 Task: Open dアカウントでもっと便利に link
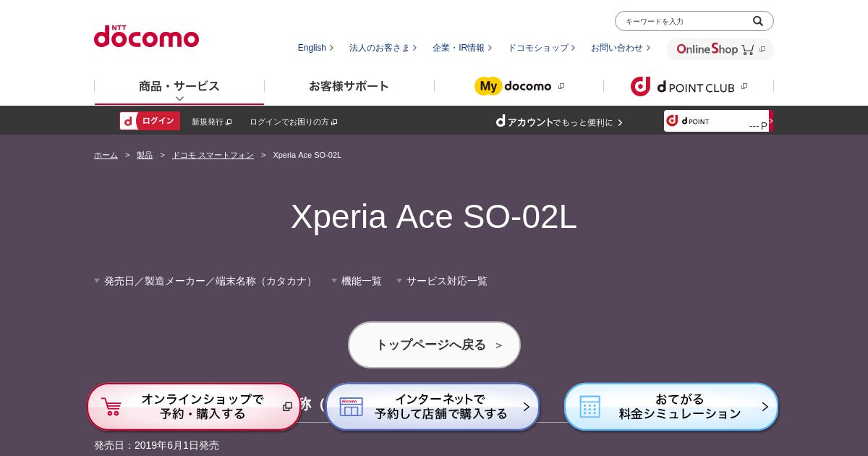click(x=559, y=122)
